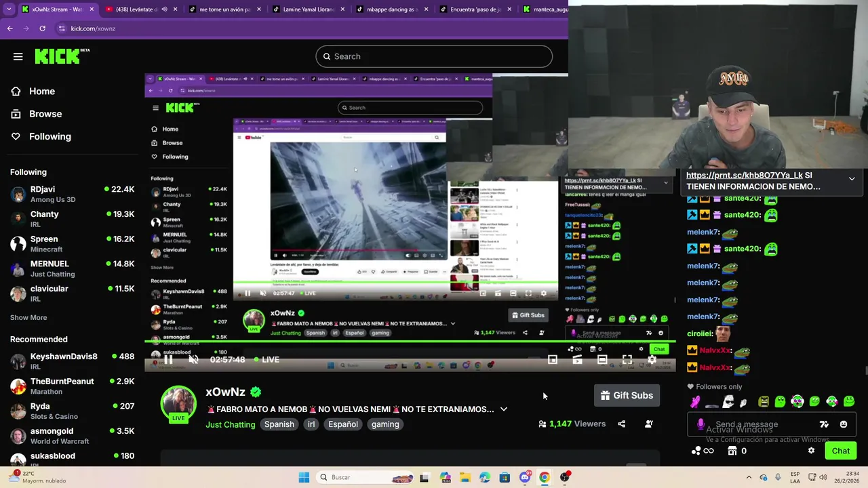Open tab search dropdown in Chrome
The height and width of the screenshot is (488, 868).
tap(7, 9)
